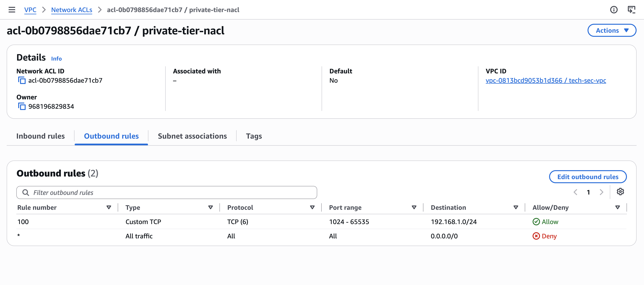Switch to the Inbound rules tab
This screenshot has height=285, width=644.
coord(40,136)
